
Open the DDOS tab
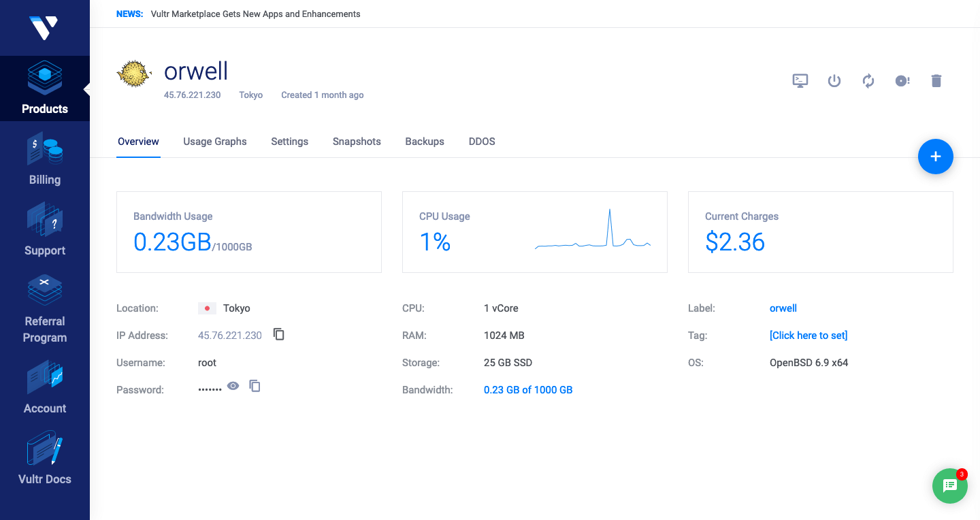click(482, 142)
